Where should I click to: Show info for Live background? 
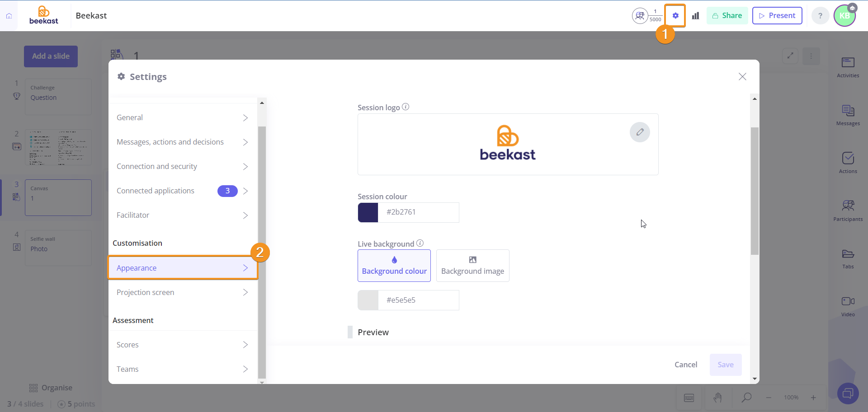420,243
